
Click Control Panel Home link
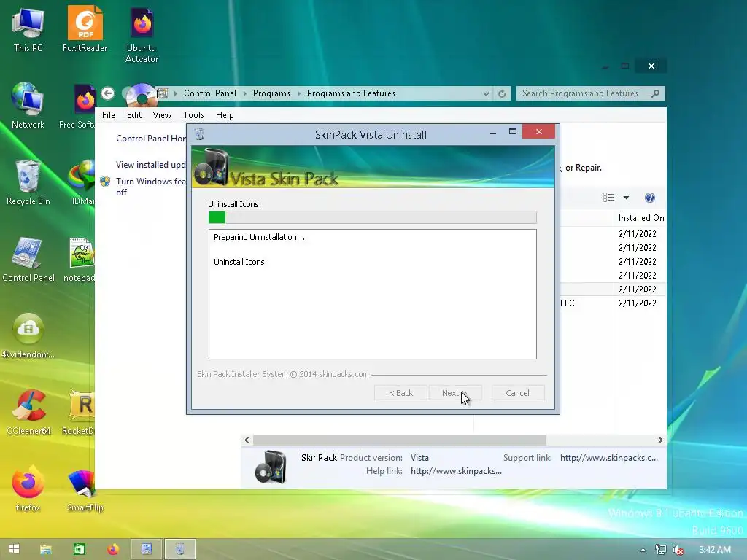(x=151, y=139)
